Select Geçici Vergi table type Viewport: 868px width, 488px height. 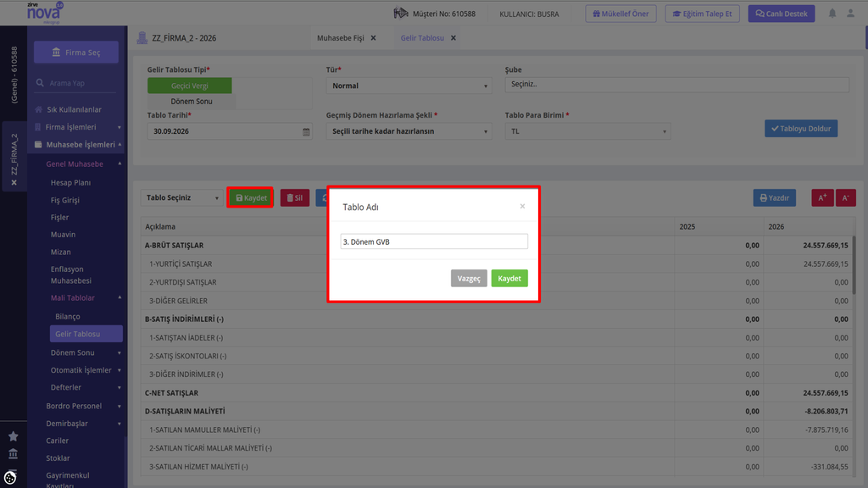click(x=189, y=86)
